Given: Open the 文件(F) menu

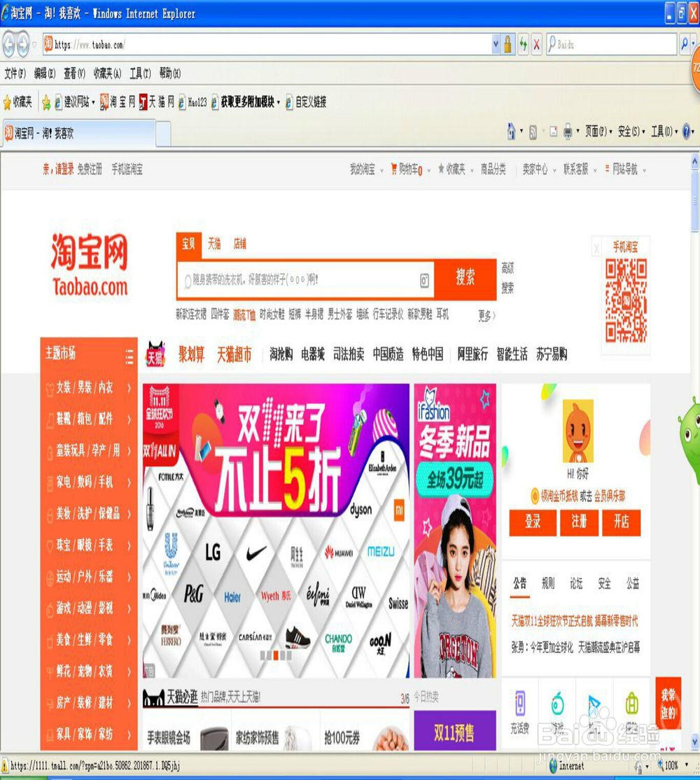Looking at the screenshot, I should coord(15,74).
